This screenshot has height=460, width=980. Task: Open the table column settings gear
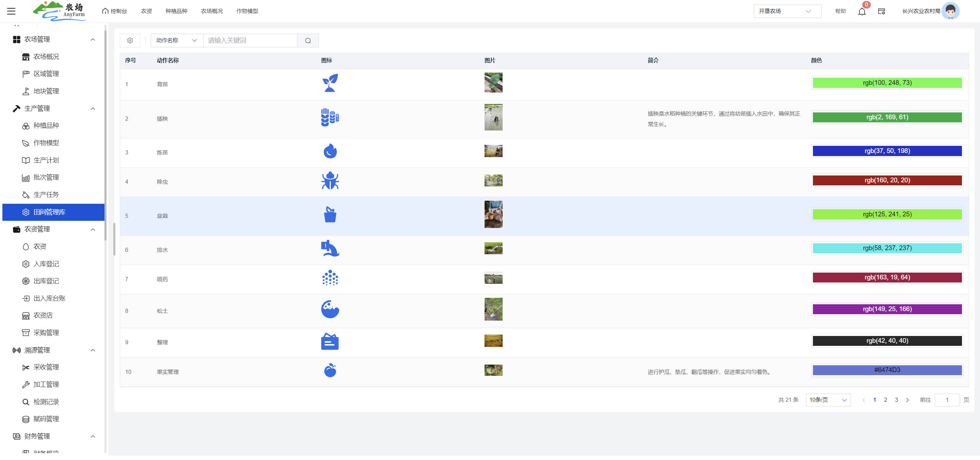click(130, 40)
